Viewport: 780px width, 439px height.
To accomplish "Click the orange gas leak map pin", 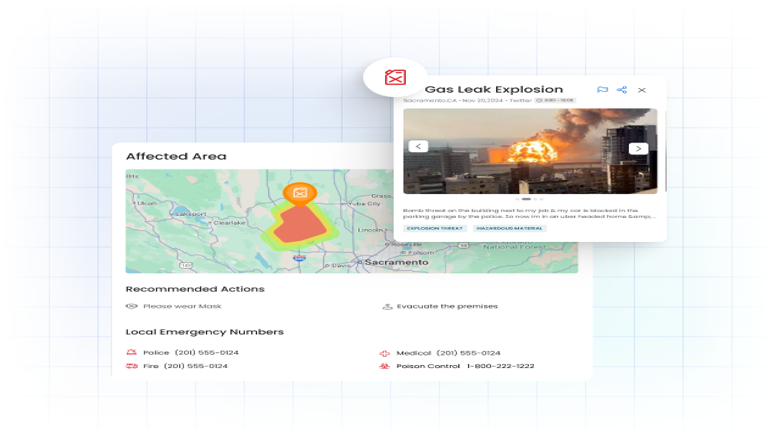I will click(299, 193).
